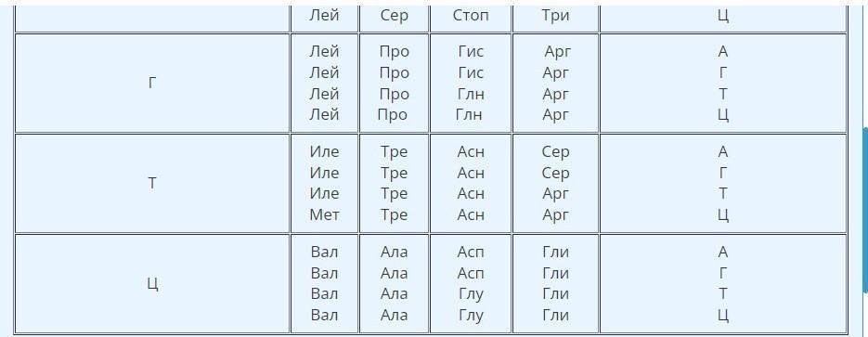This screenshot has width=868, height=337.
Task: Select the Ц row header cell
Action: point(152,284)
